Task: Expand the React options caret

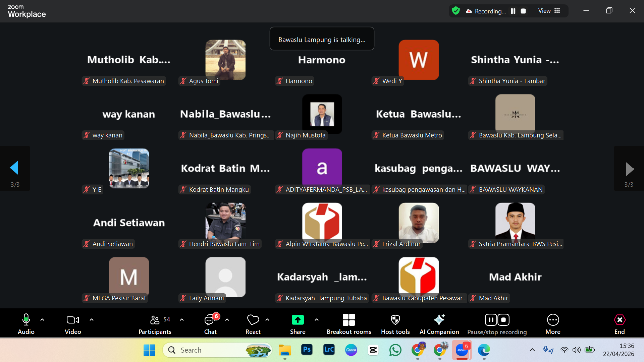Action: click(x=267, y=320)
